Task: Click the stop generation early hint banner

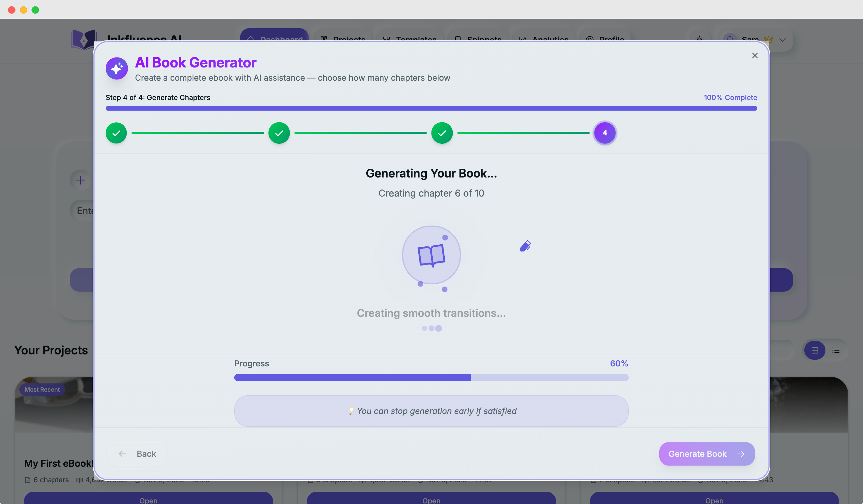Action: pos(431,411)
